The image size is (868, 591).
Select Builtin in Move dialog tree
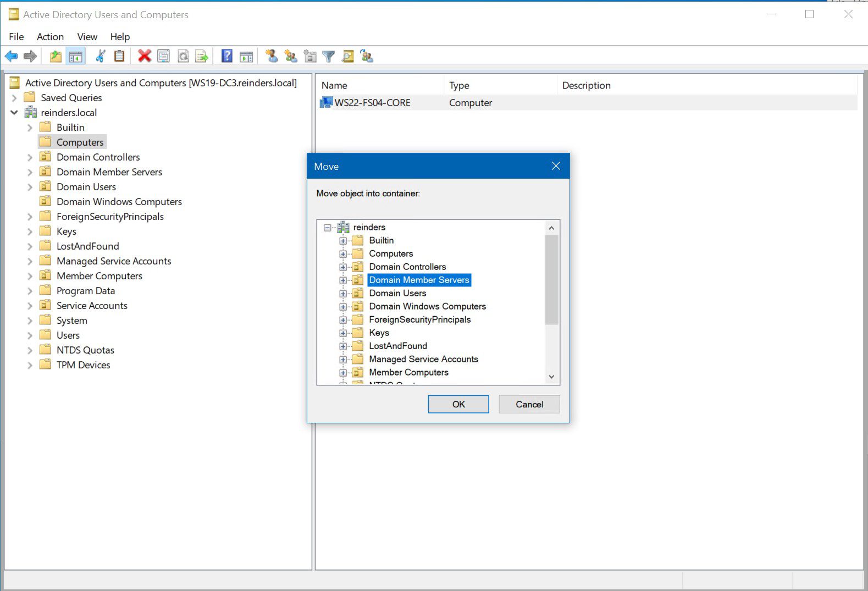click(x=382, y=240)
